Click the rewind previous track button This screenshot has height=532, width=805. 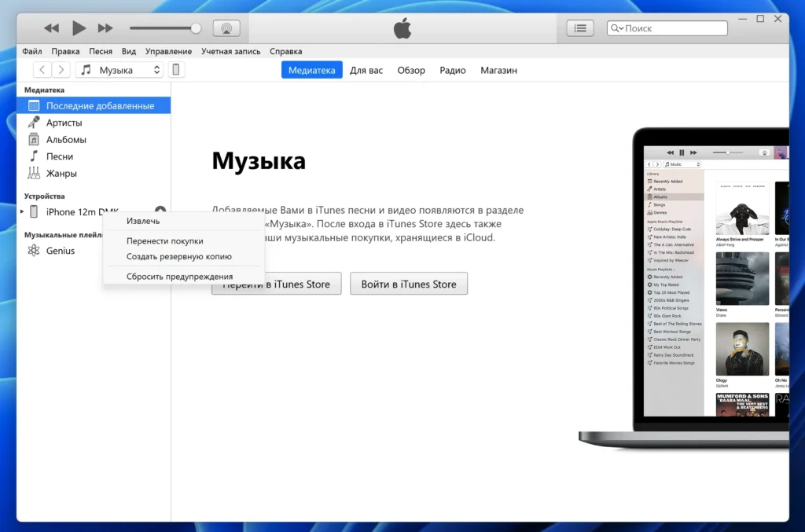point(51,28)
